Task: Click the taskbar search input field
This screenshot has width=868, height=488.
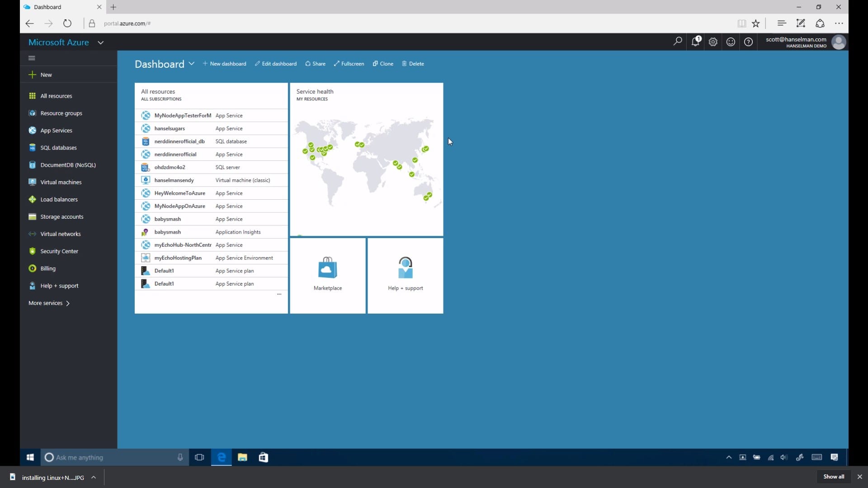Action: pyautogui.click(x=113, y=457)
